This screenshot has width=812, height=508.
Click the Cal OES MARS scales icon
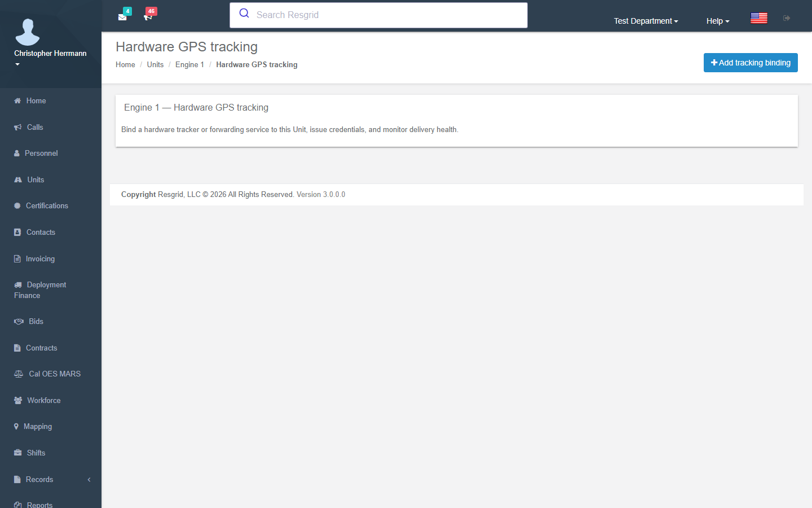coord(19,374)
